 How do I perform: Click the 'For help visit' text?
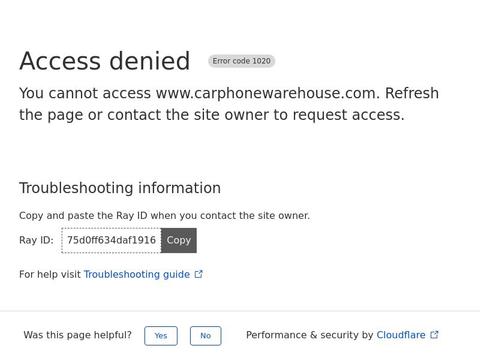click(50, 274)
